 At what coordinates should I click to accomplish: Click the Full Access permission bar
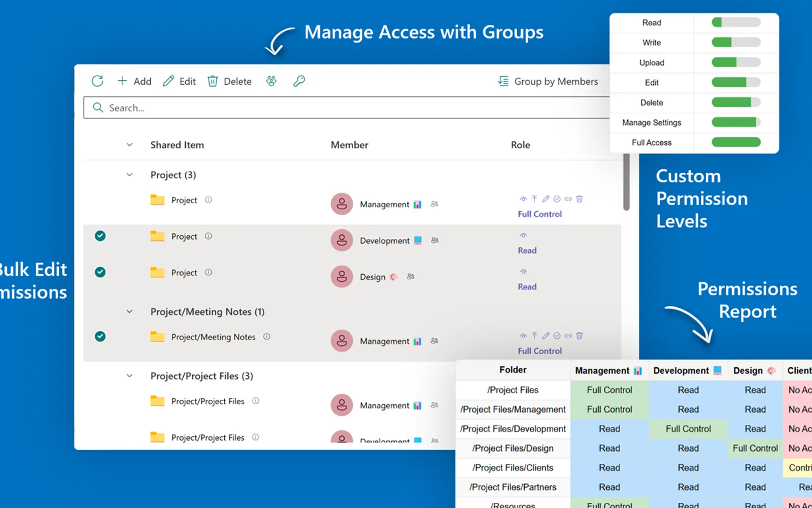point(736,142)
